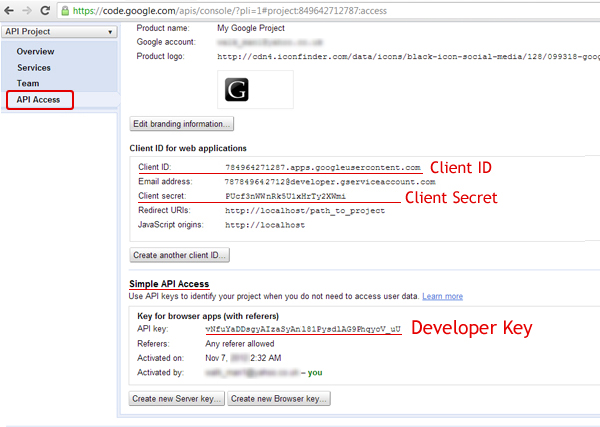Follow the Learn more link
This screenshot has height=427, width=600.
[x=442, y=297]
